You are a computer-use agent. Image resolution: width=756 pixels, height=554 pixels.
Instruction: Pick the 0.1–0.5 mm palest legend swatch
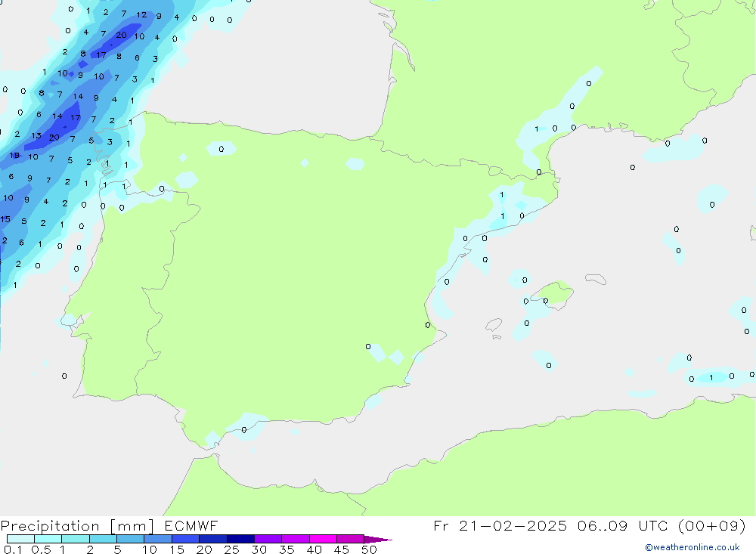tap(20, 539)
